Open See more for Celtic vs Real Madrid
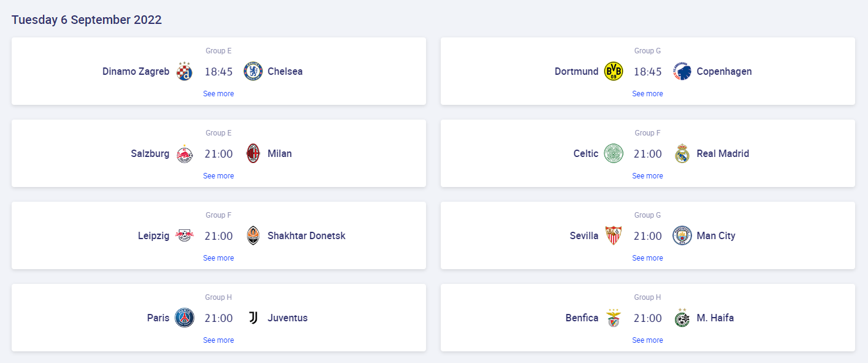868x363 pixels. tap(648, 176)
